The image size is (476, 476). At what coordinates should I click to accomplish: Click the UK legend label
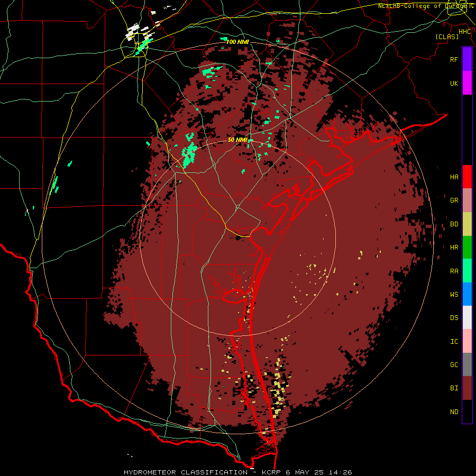click(x=454, y=83)
